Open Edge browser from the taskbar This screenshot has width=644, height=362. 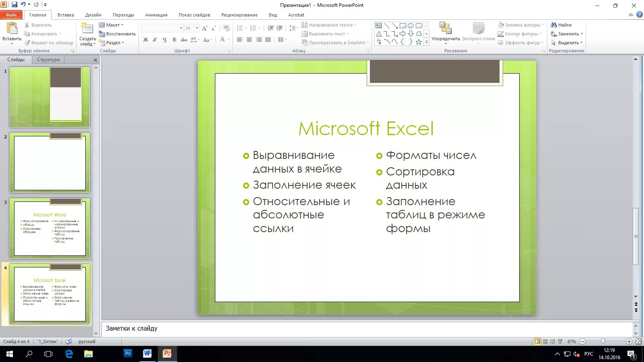point(69,354)
